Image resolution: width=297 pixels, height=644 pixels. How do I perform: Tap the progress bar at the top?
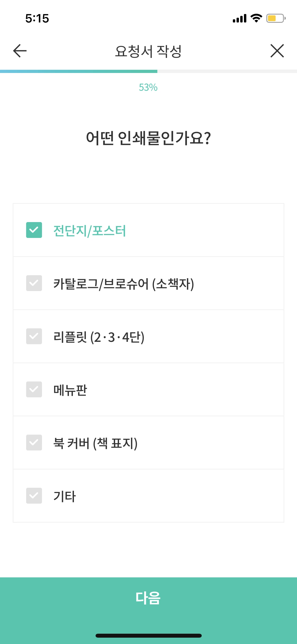tap(148, 70)
